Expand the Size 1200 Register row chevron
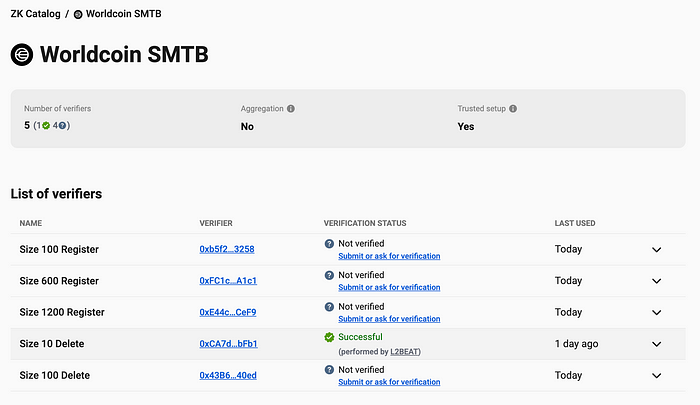The height and width of the screenshot is (405, 700). pyautogui.click(x=656, y=313)
